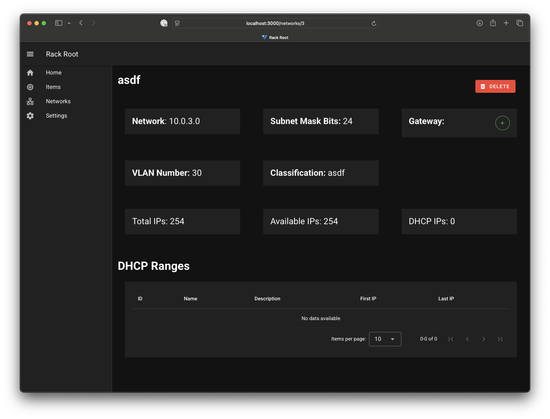Viewport: 550px width, 419px height.
Task: Delete the asdf network
Action: pyautogui.click(x=495, y=86)
